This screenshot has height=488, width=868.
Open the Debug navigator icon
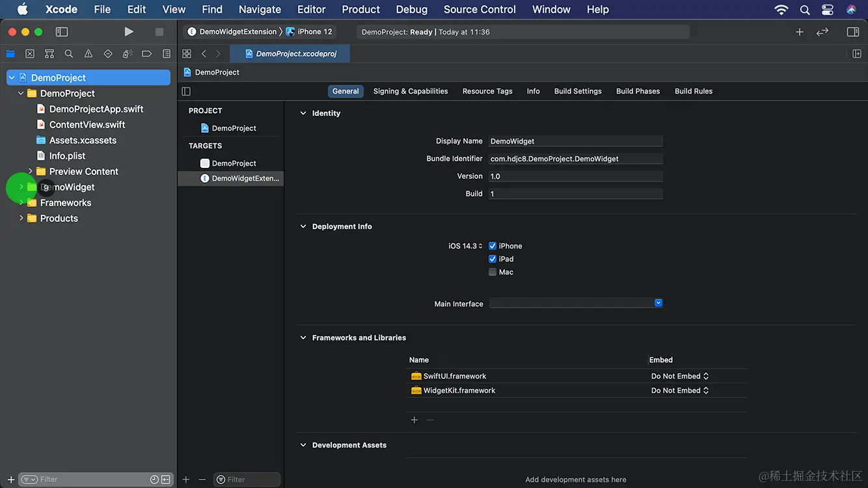[128, 54]
